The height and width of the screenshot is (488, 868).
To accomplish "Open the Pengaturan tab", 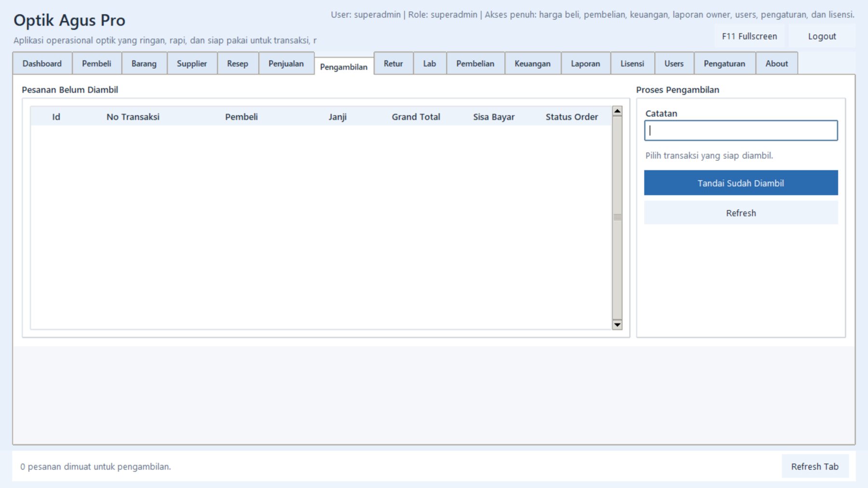I will click(x=724, y=64).
